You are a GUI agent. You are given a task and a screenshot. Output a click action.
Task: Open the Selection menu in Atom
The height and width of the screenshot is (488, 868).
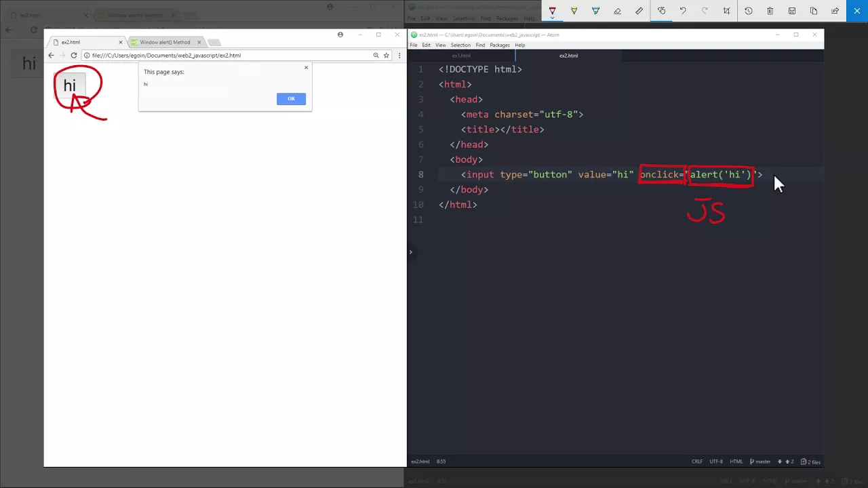460,45
